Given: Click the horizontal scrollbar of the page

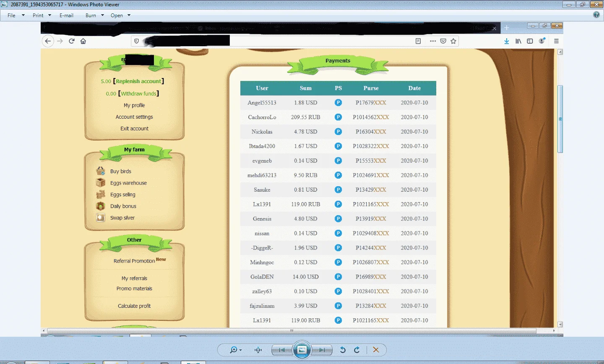Looking at the screenshot, I should pos(292,331).
